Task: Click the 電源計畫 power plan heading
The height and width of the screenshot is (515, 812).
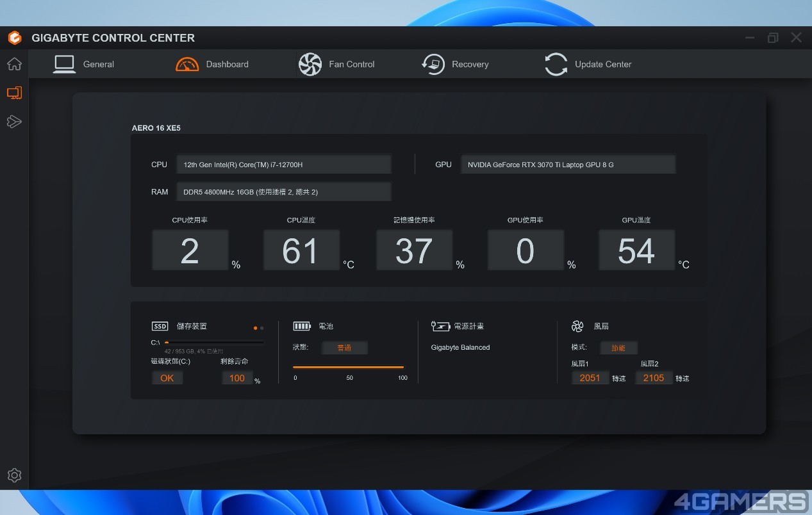Action: tap(469, 326)
